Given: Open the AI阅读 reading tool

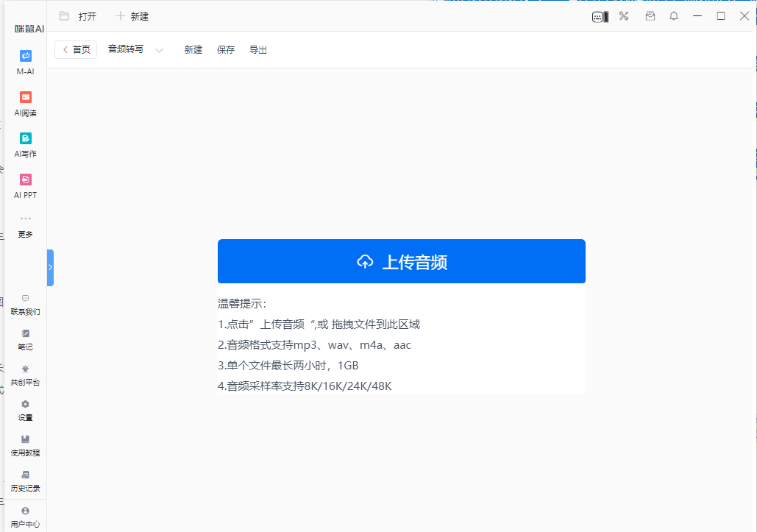Looking at the screenshot, I should 25,97.
